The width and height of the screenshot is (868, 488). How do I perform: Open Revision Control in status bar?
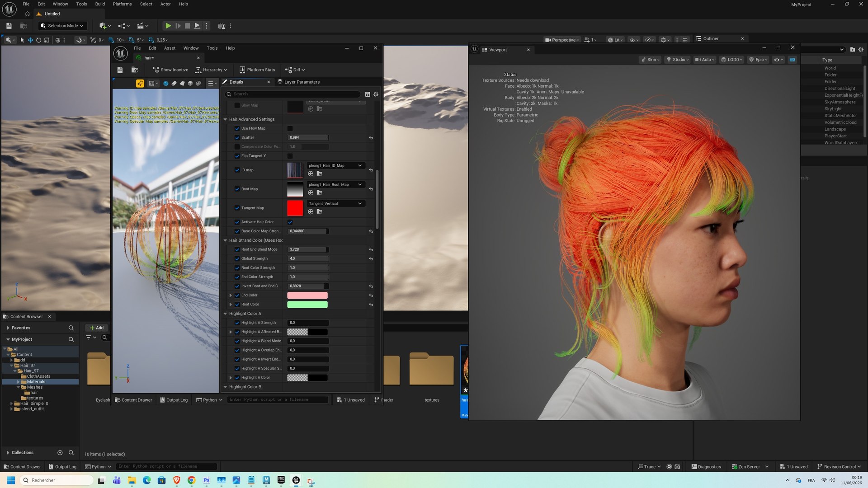(x=839, y=467)
